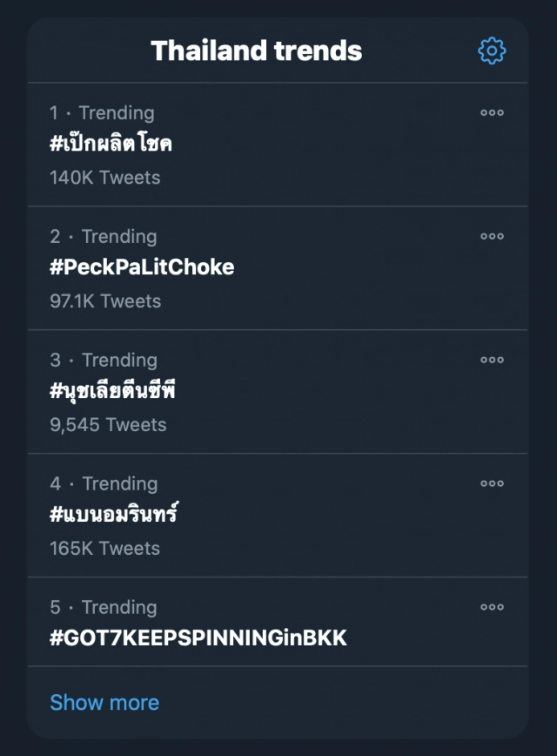Image resolution: width=557 pixels, height=756 pixels.
Task: Open the three-dot icon for #GOT7KEEPSPINNINGinBKK
Action: tap(492, 607)
